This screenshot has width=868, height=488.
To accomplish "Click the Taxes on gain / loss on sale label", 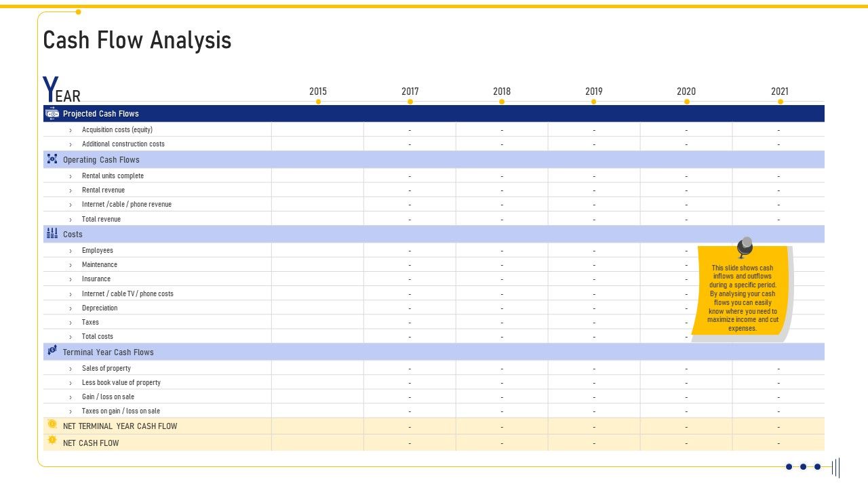I will point(121,411).
